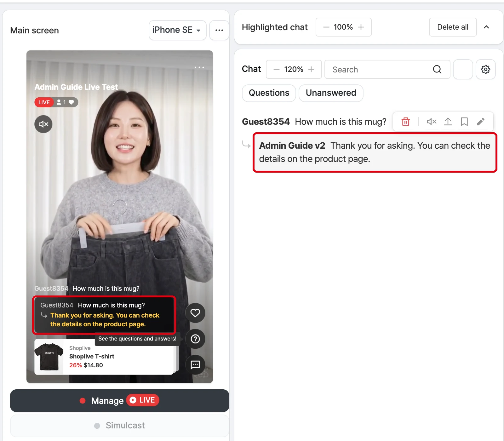Decrease Chat zoom from 120%
The width and height of the screenshot is (504, 441).
[277, 69]
